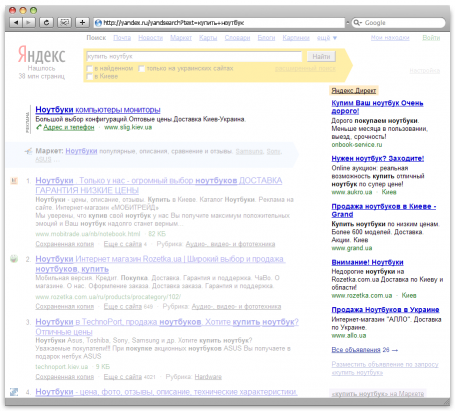Open ad 'Нужен ноутбук? Заходите!'
455x411 pixels.
pyautogui.click(x=378, y=158)
